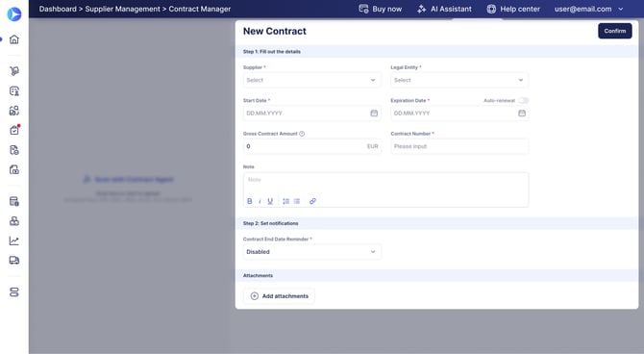Click Contract Manager in the breadcrumb
This screenshot has height=354, width=644.
[200, 9]
